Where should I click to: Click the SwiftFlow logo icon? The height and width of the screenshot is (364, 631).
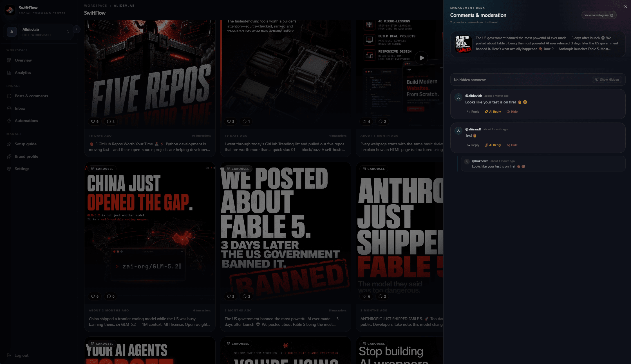pos(10,10)
